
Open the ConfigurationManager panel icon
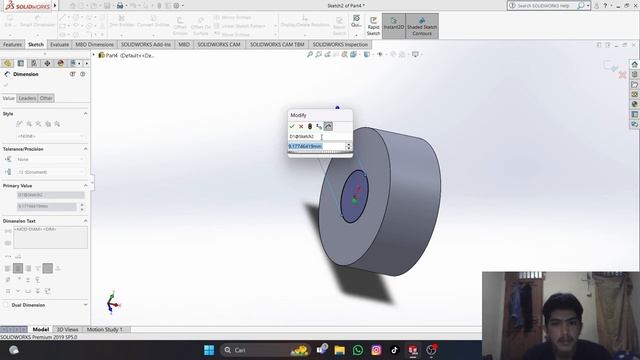click(34, 63)
